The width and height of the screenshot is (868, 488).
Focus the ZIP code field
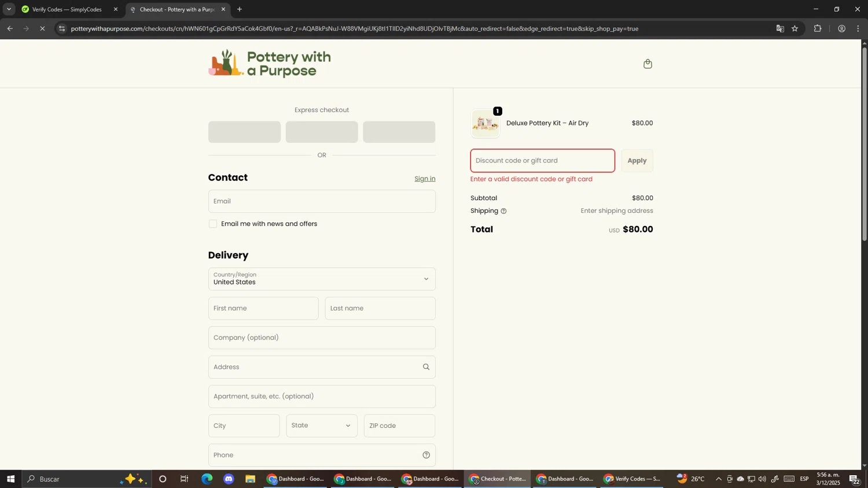(399, 426)
